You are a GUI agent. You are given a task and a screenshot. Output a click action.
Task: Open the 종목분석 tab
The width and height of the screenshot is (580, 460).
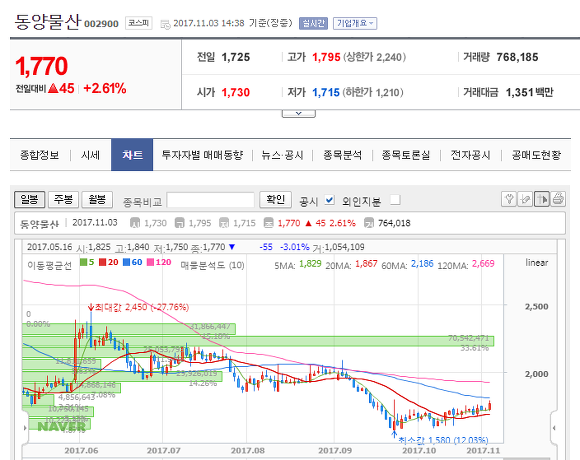click(x=342, y=155)
